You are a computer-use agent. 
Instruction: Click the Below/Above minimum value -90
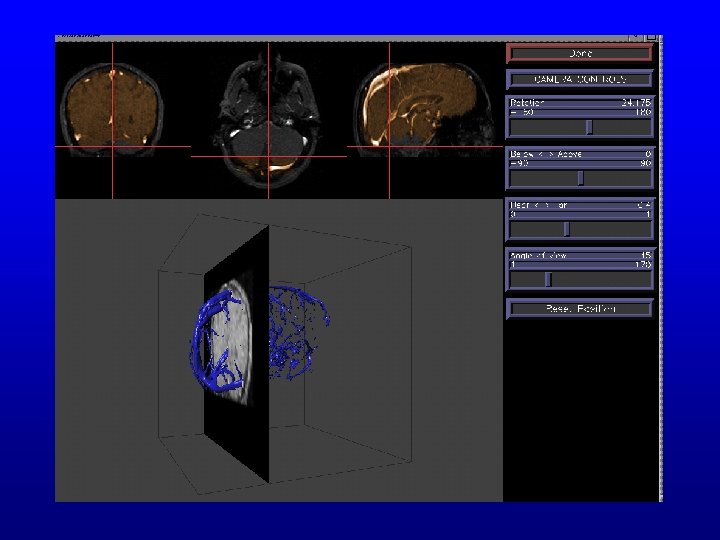click(519, 163)
